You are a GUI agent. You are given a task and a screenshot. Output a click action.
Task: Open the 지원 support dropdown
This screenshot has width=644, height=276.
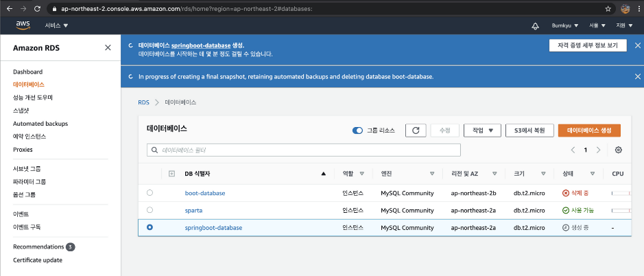(x=624, y=25)
